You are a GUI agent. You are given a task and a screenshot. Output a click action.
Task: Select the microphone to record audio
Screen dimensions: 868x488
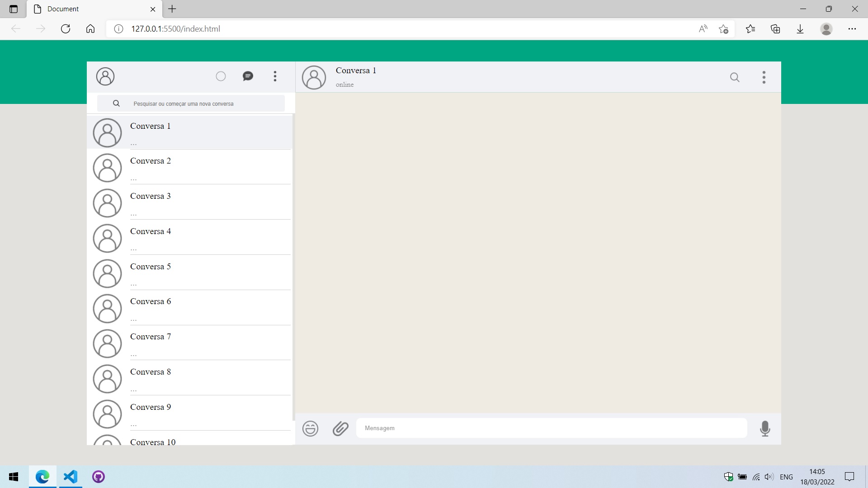tap(765, 429)
